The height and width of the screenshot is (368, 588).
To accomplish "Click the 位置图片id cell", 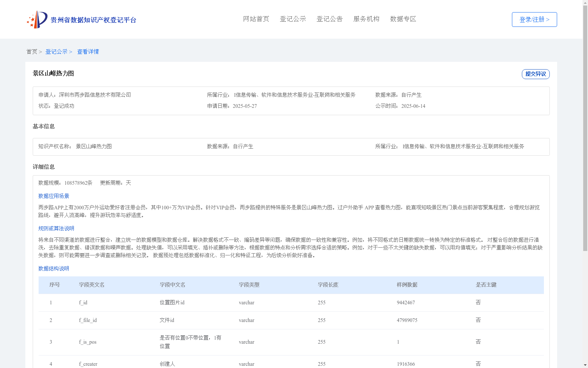I will tap(172, 302).
